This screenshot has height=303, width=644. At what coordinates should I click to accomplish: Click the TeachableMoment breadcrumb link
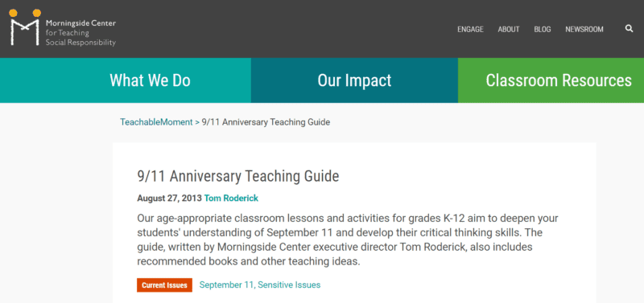[x=156, y=122]
